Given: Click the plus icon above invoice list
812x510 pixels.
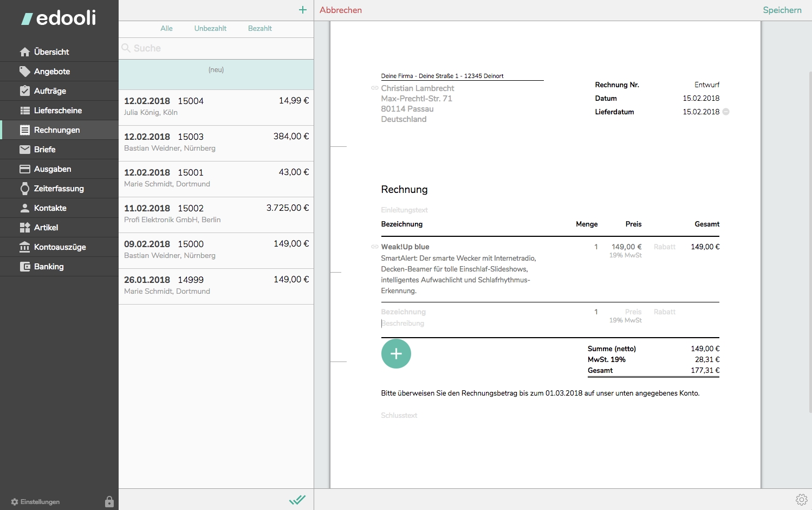Looking at the screenshot, I should point(302,10).
